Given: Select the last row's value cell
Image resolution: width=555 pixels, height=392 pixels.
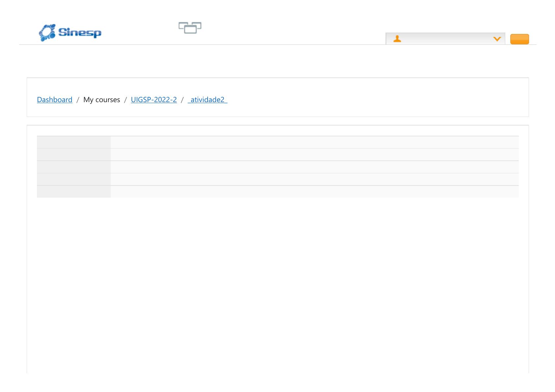Looking at the screenshot, I should pyautogui.click(x=314, y=192).
